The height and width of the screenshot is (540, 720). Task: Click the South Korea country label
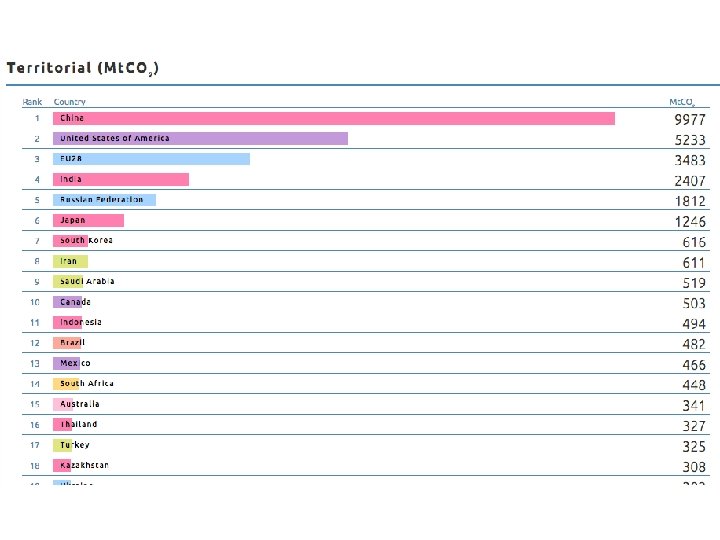tap(86, 241)
